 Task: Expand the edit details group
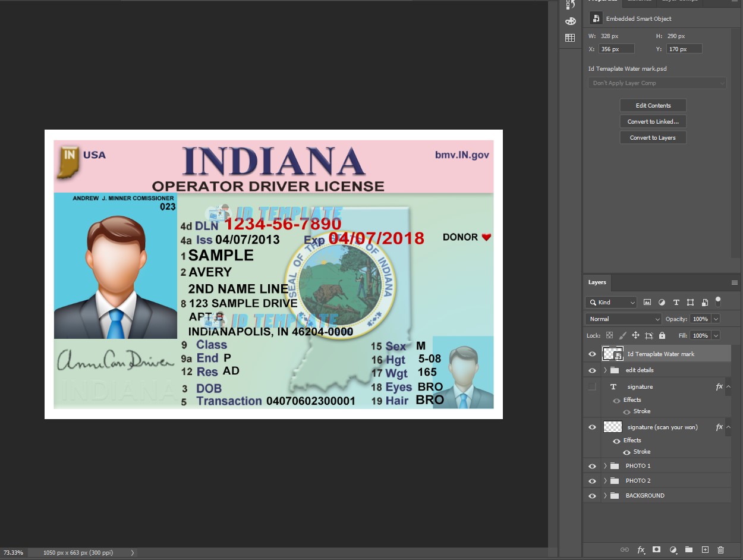click(x=605, y=370)
